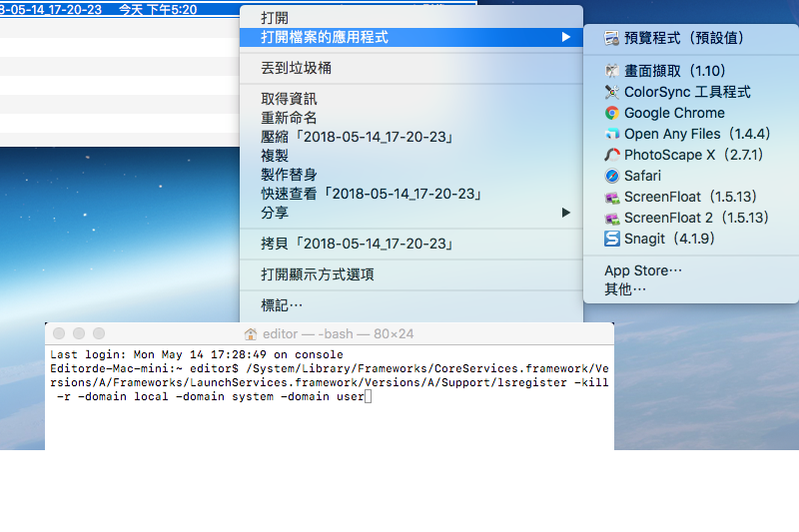799x532 pixels.
Task: Select 打開檔案的應用程式 menu entry
Action: pos(411,37)
